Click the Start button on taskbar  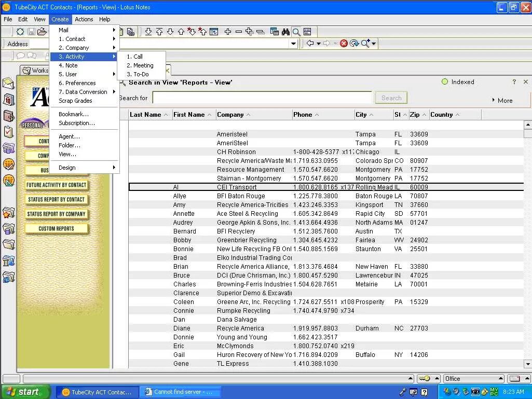pos(25,392)
